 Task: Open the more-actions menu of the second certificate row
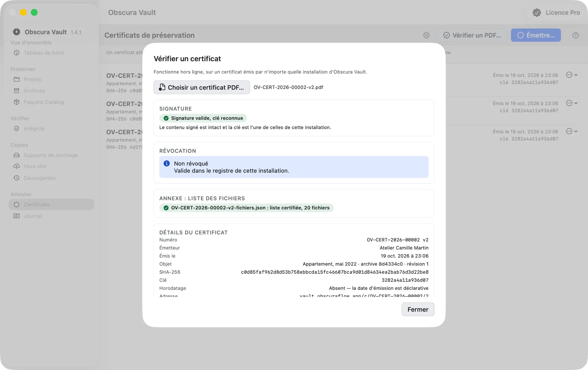[572, 103]
